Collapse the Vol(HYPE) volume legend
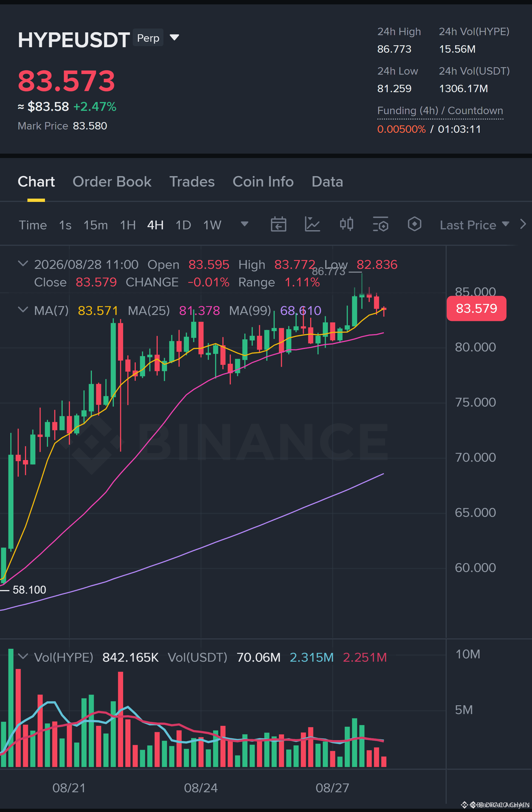The width and height of the screenshot is (532, 812). click(23, 656)
